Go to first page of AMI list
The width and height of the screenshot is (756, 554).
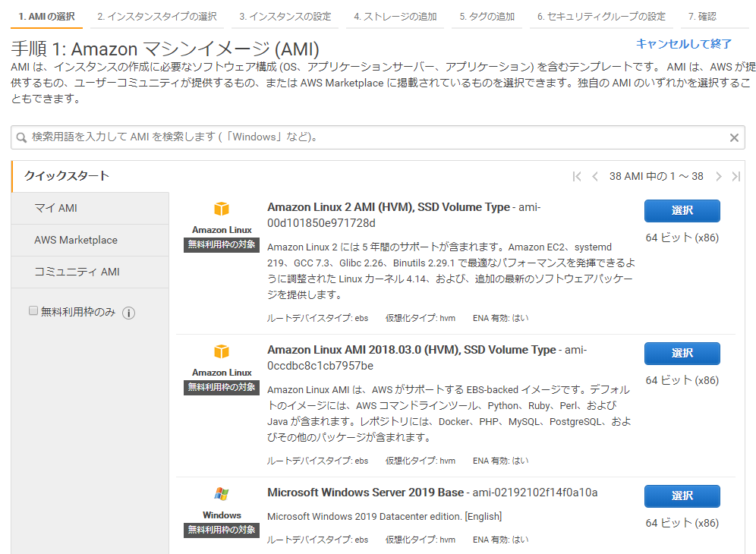(577, 177)
